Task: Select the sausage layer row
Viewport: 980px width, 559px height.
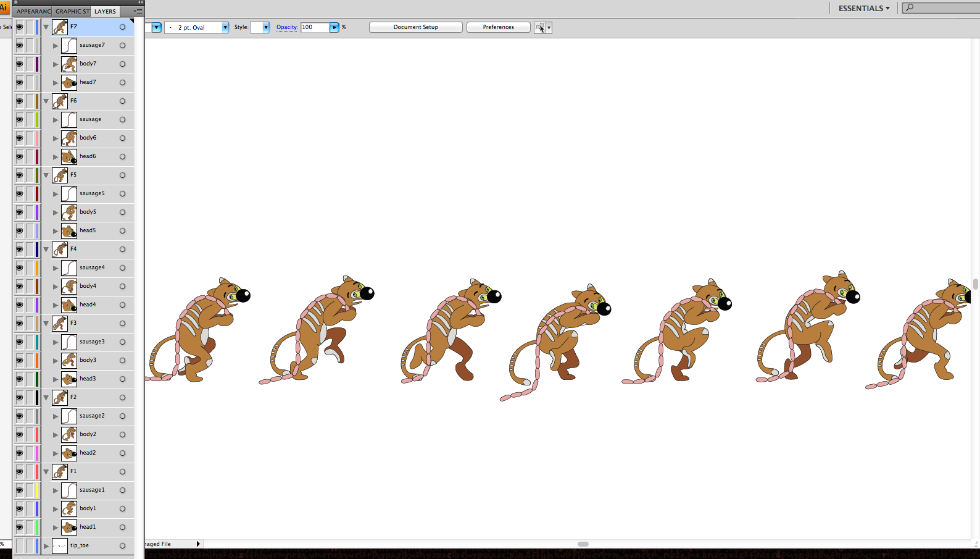Action: (x=88, y=120)
